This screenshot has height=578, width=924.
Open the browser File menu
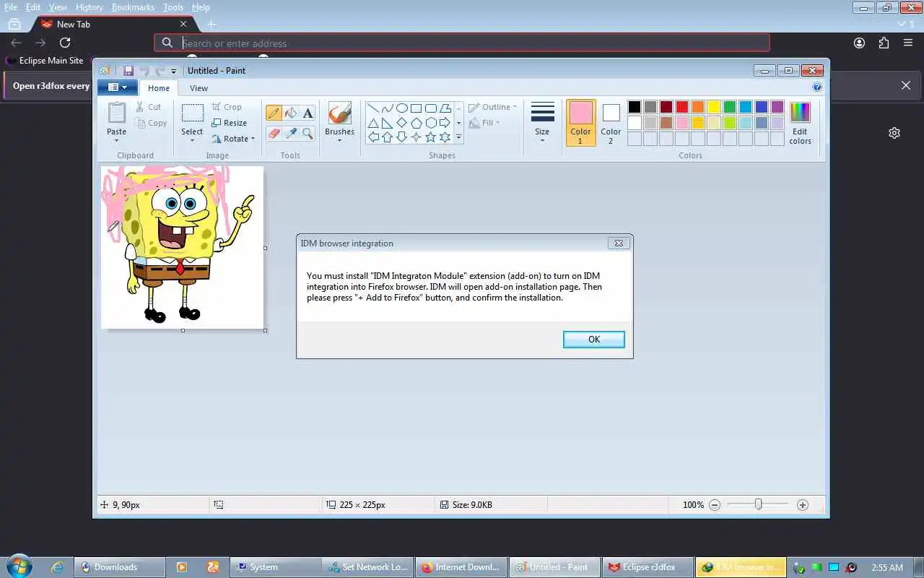coord(11,7)
